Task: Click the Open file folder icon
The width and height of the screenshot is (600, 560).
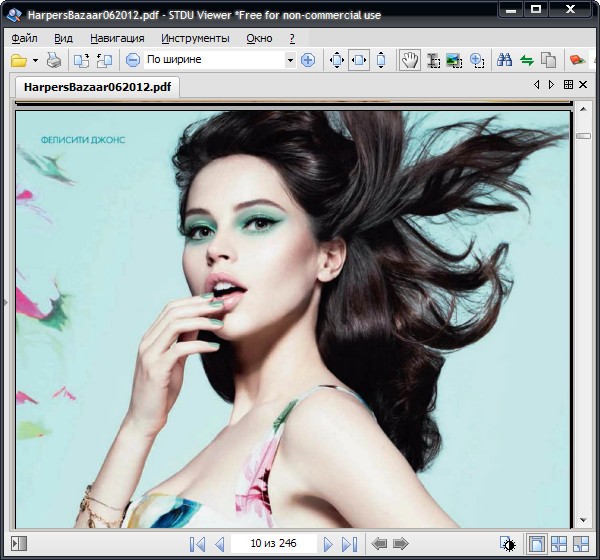Action: click(18, 61)
